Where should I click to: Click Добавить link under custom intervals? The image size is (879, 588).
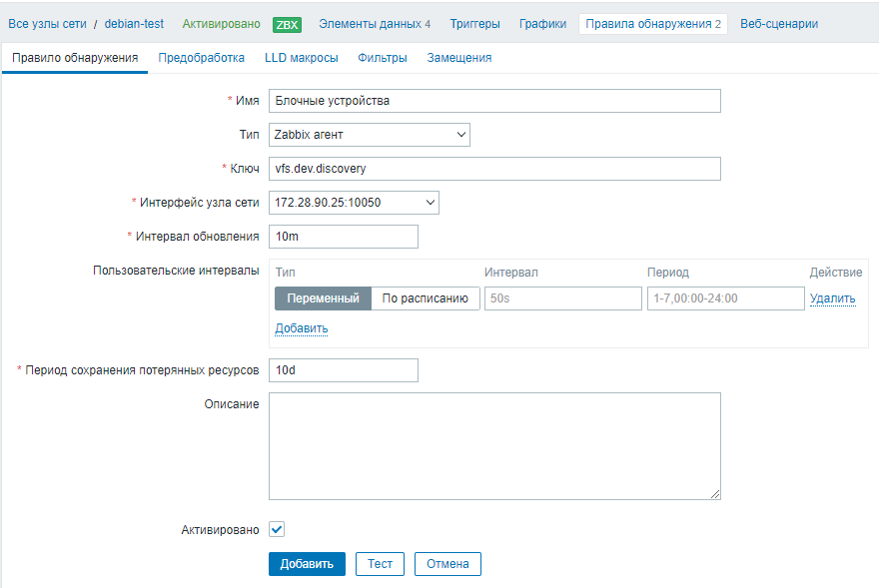pyautogui.click(x=302, y=328)
